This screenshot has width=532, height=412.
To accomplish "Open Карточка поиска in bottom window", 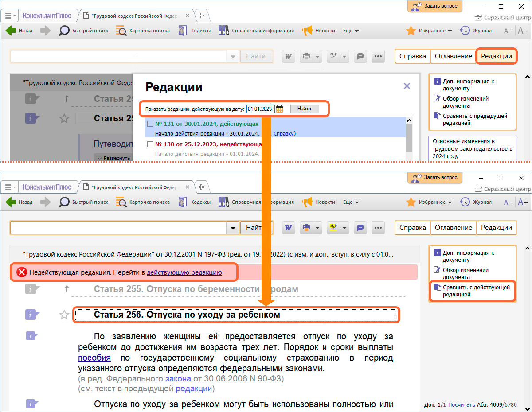I will pos(143,202).
